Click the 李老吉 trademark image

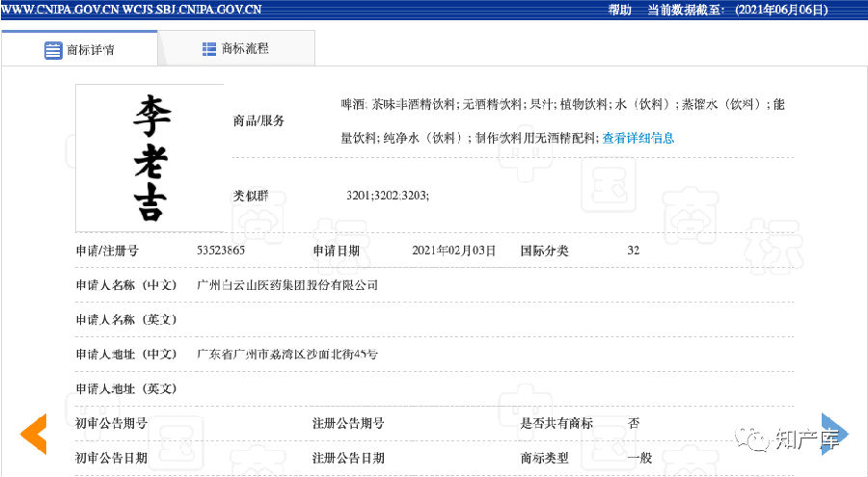point(149,157)
